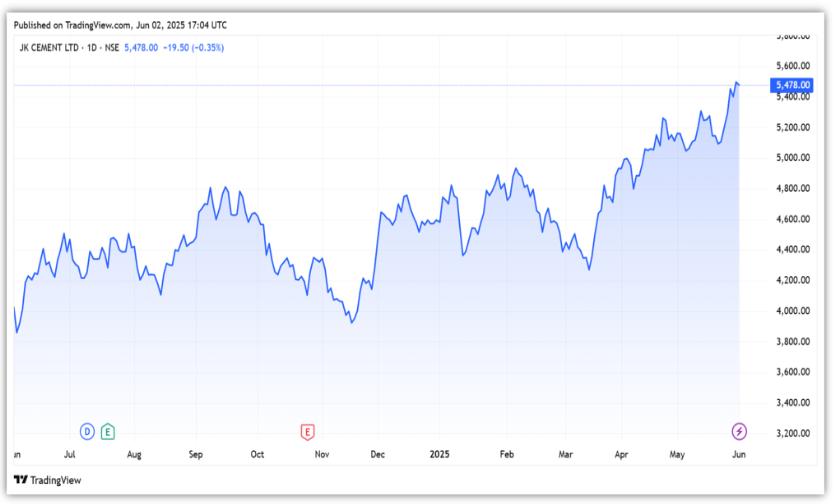Click the chart line's latest peak point
Image resolution: width=834 pixels, height=504 pixels.
736,82
